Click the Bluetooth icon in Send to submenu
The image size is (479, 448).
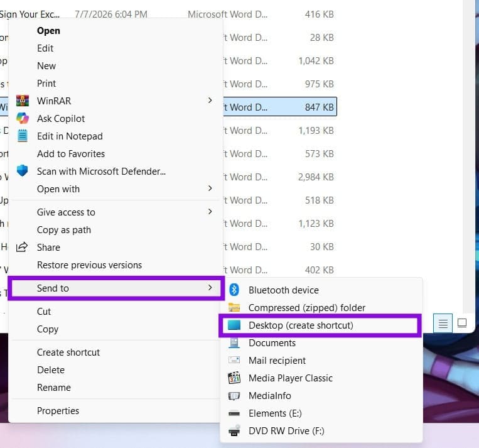(x=234, y=290)
